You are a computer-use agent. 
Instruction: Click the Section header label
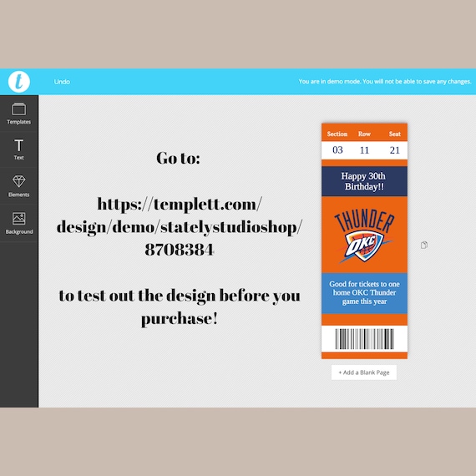pyautogui.click(x=337, y=134)
